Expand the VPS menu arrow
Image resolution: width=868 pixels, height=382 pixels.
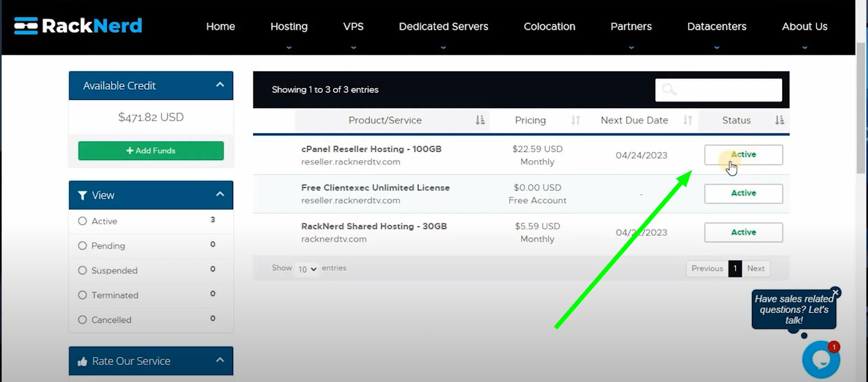354,48
